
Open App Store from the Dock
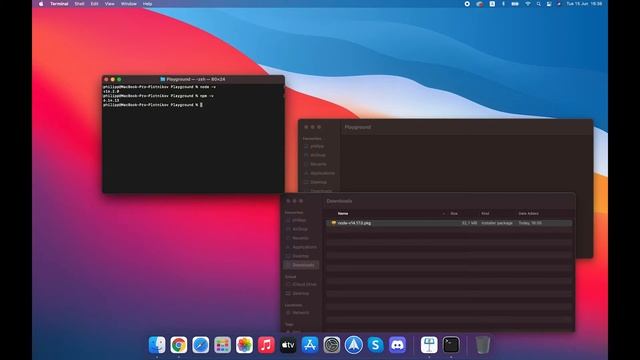pos(310,345)
